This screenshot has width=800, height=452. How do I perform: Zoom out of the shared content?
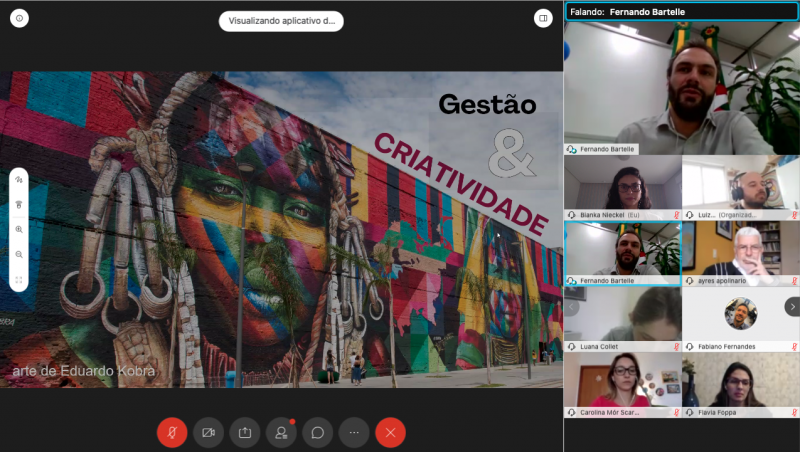(x=19, y=255)
